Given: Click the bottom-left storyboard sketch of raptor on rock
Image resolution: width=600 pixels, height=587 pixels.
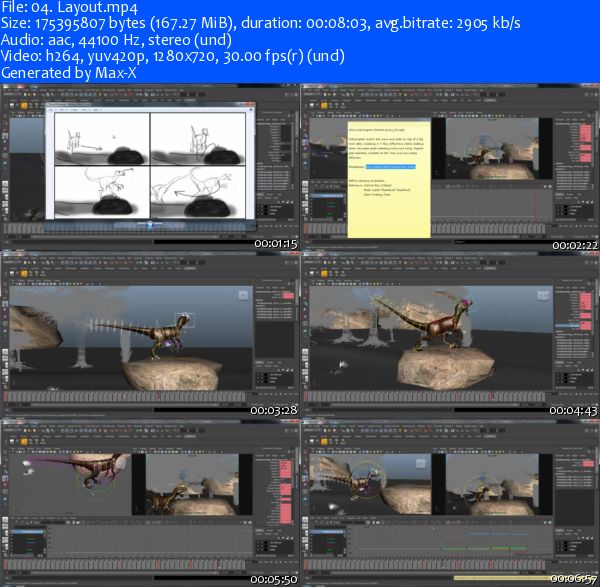Looking at the screenshot, I should [102, 192].
